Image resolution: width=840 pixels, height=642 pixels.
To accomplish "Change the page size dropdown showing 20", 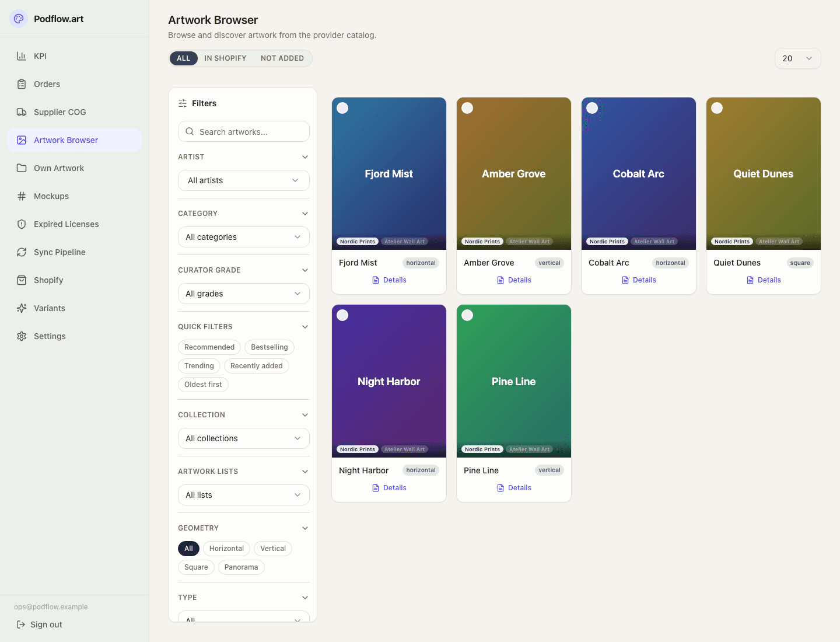I will pos(797,58).
